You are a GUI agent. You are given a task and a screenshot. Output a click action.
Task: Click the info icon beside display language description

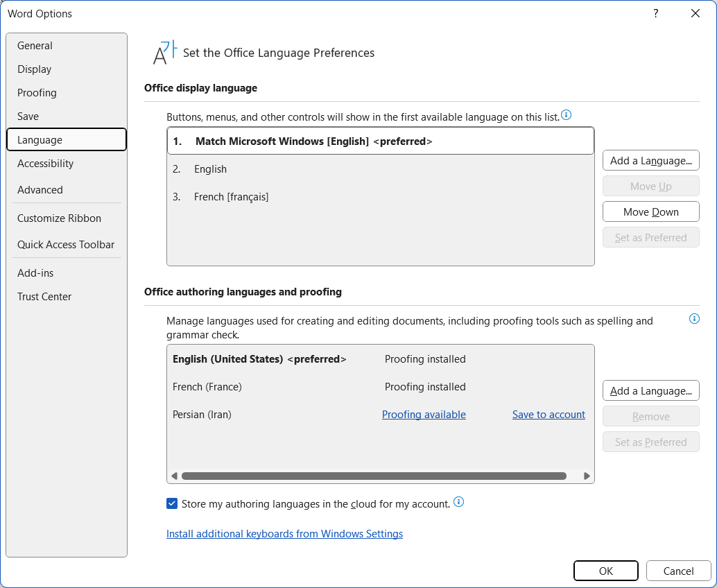tap(566, 115)
